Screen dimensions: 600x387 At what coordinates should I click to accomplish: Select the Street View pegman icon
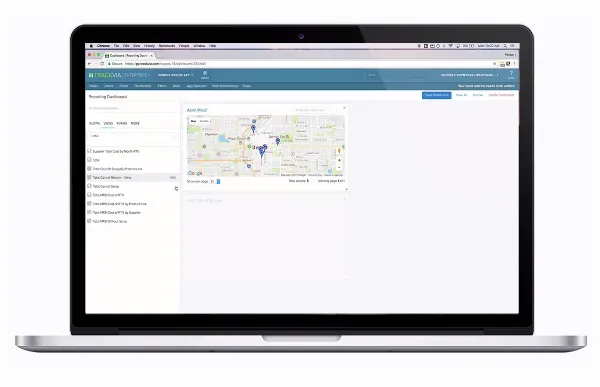[339, 151]
